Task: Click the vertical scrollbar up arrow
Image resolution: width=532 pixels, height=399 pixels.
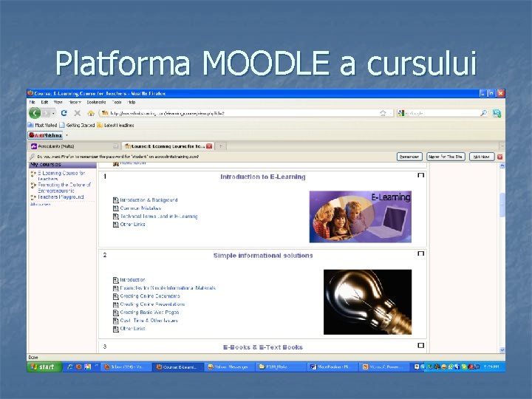Action: (x=502, y=166)
